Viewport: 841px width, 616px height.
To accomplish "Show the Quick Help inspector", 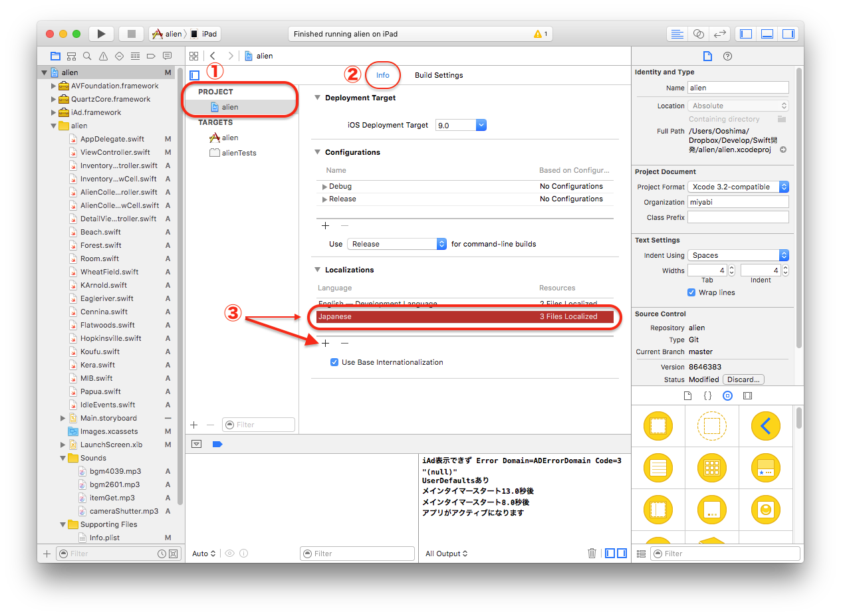I will [x=727, y=56].
